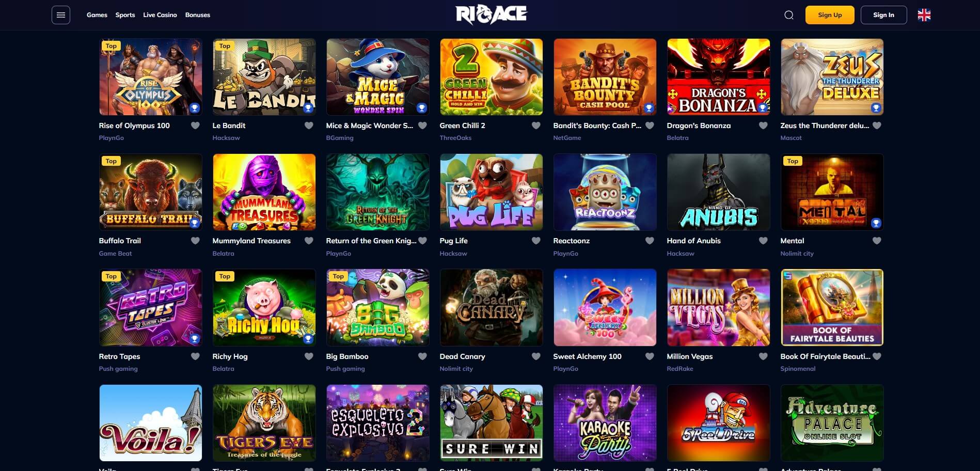Click trophy icon on Retro Tapes tile
The image size is (980, 471).
tap(195, 339)
